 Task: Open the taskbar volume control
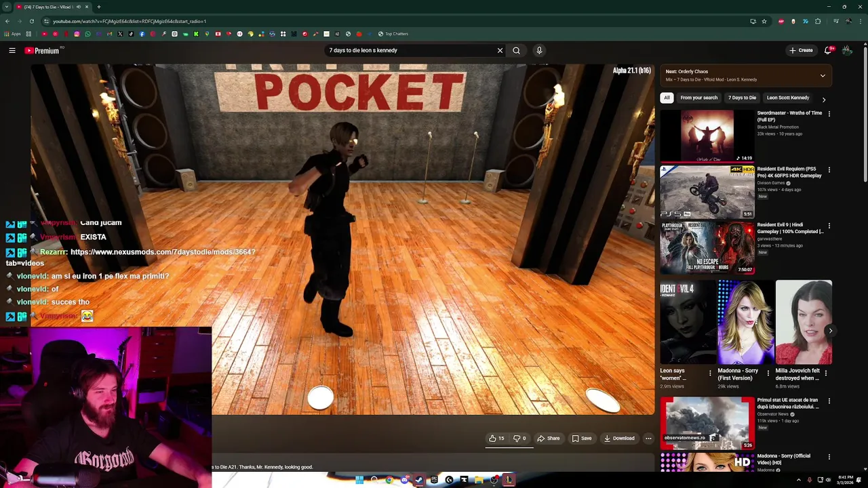(x=829, y=480)
